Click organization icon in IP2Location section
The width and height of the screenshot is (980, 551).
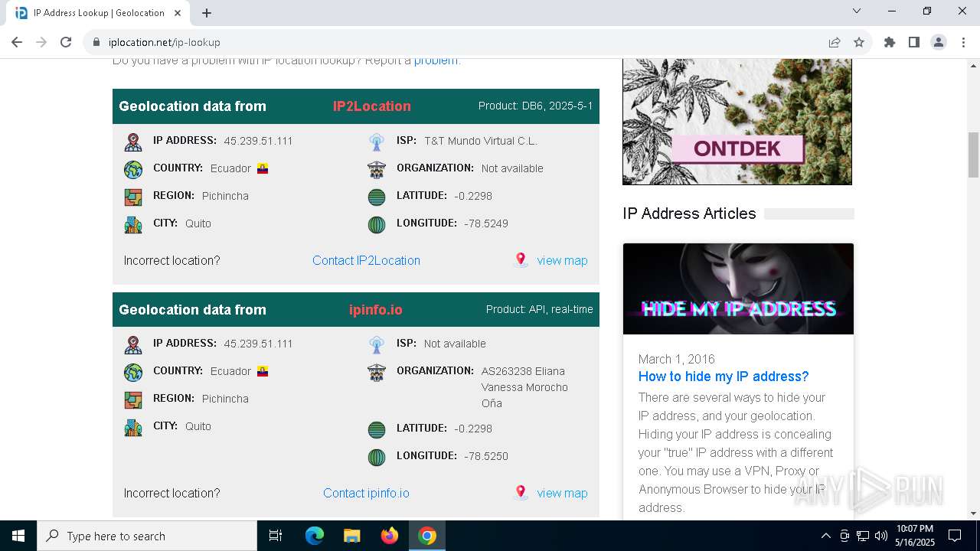tap(377, 170)
